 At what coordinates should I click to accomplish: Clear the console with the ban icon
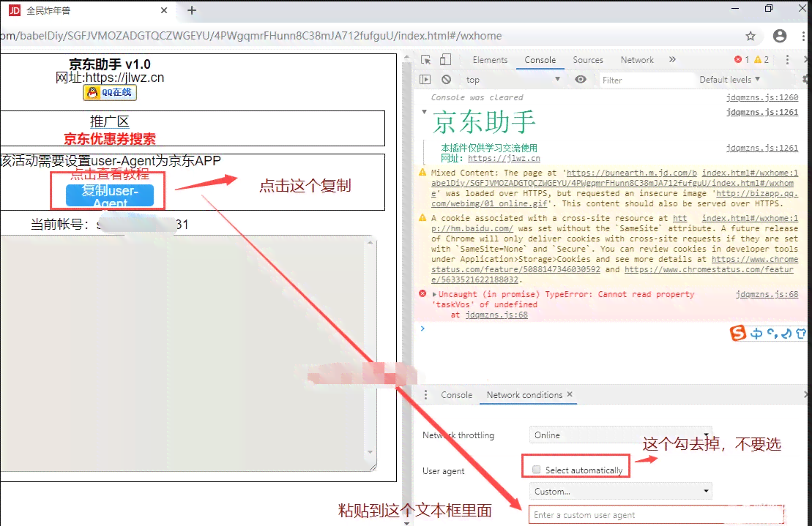point(447,80)
